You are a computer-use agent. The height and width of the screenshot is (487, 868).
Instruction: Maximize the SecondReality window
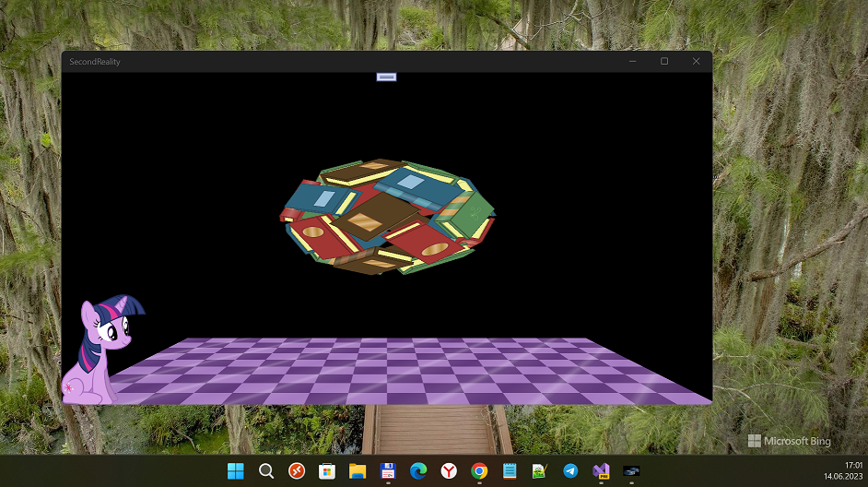(664, 62)
